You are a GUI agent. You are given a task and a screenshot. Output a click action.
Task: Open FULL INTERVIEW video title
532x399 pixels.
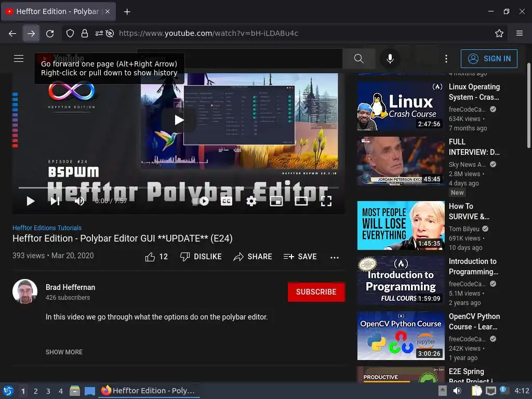tap(474, 147)
